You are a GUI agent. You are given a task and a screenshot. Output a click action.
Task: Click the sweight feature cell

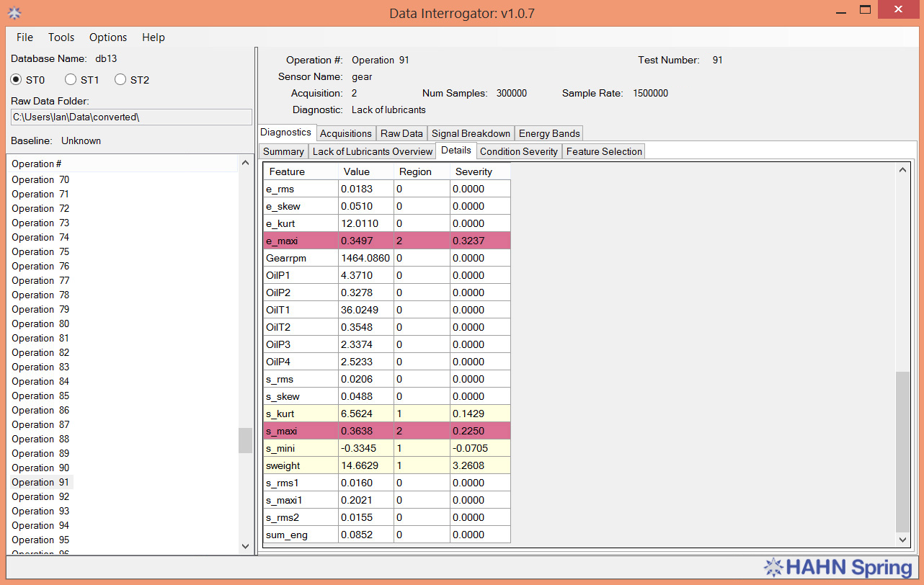click(301, 465)
